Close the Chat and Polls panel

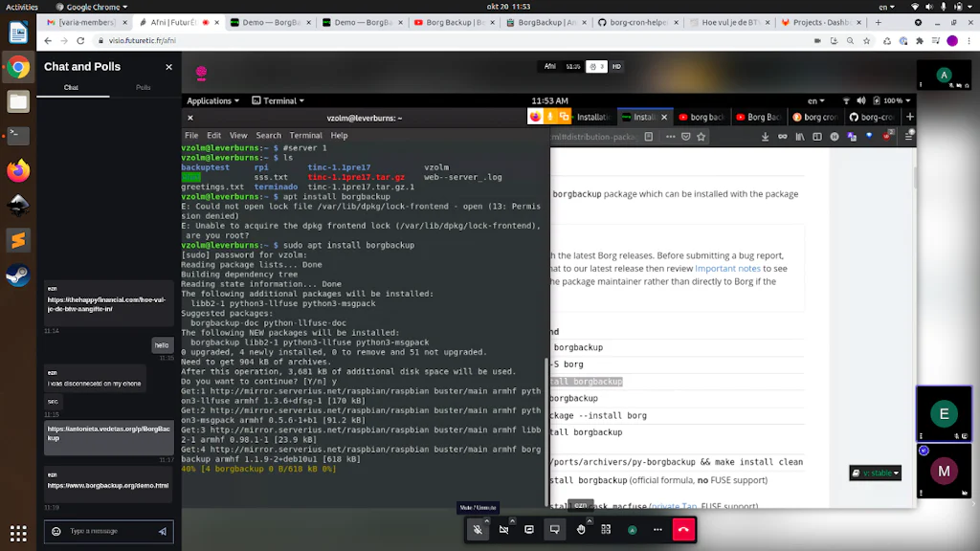(168, 67)
